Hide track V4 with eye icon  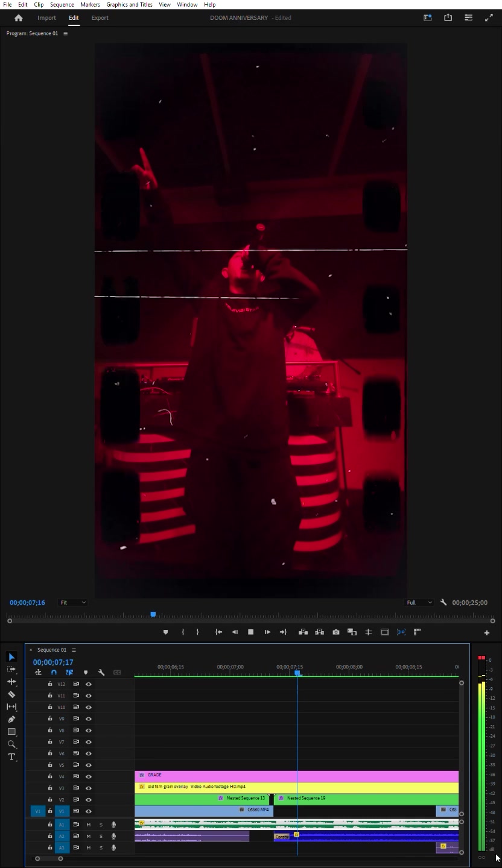tap(89, 776)
